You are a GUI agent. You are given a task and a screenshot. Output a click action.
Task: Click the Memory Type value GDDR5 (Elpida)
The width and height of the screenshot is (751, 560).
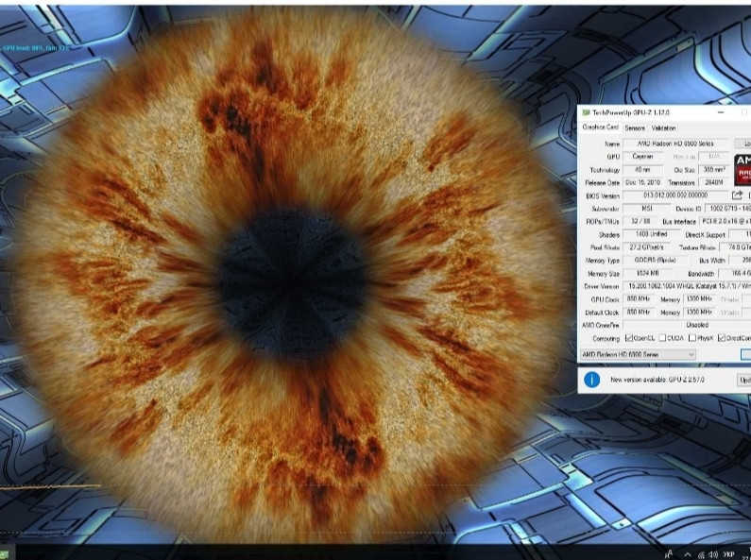[x=655, y=260]
